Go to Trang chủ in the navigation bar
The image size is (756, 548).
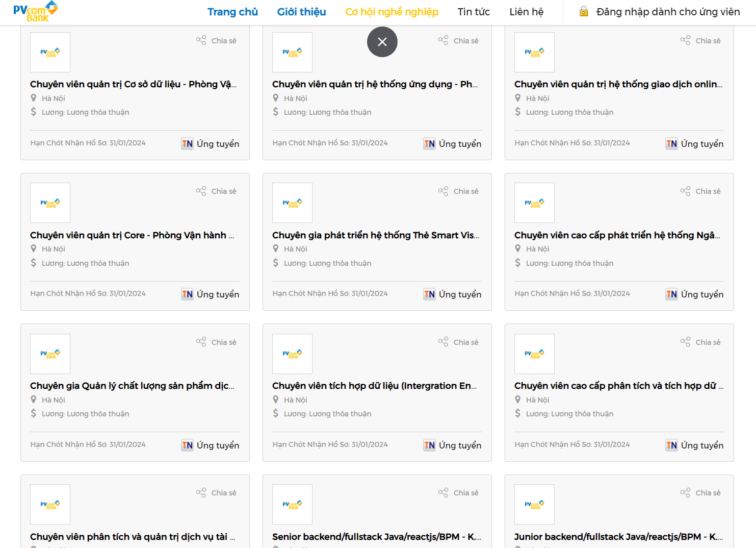232,12
